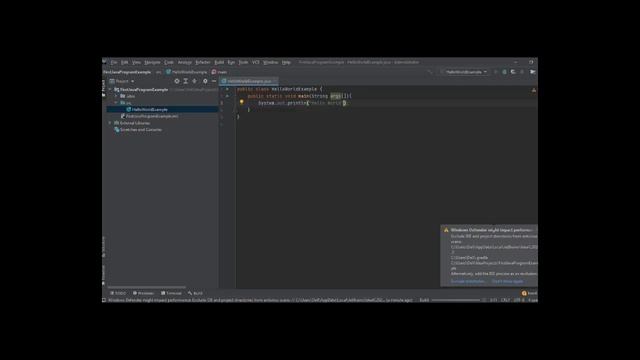The width and height of the screenshot is (640, 360).
Task: Open the File menu
Action: 114,62
